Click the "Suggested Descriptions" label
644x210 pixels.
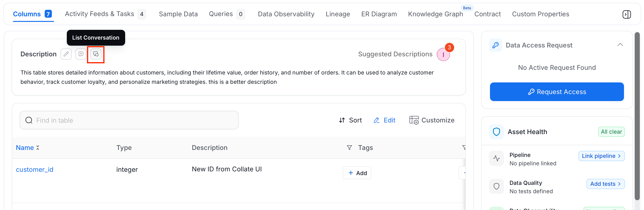(395, 54)
